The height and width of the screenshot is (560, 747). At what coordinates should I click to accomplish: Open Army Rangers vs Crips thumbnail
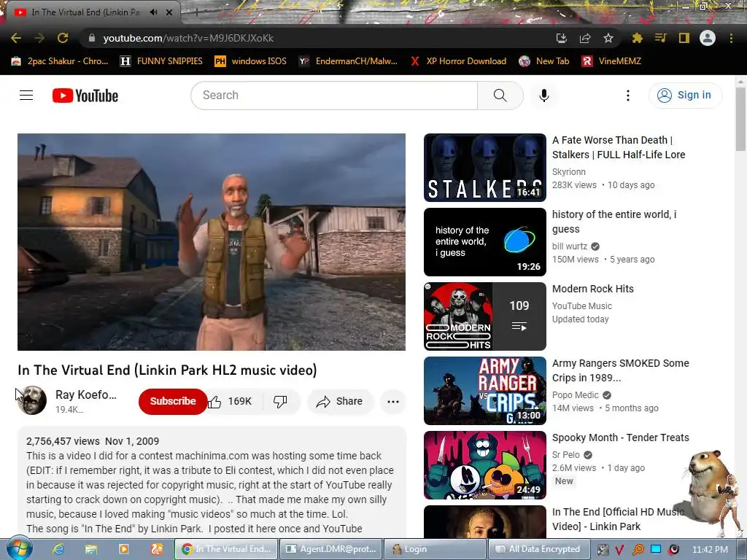click(485, 391)
